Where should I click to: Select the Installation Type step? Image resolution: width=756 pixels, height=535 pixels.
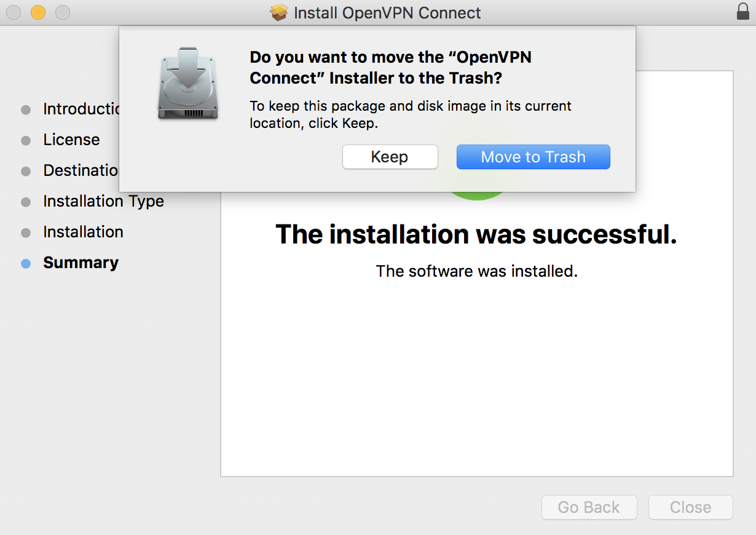point(103,201)
